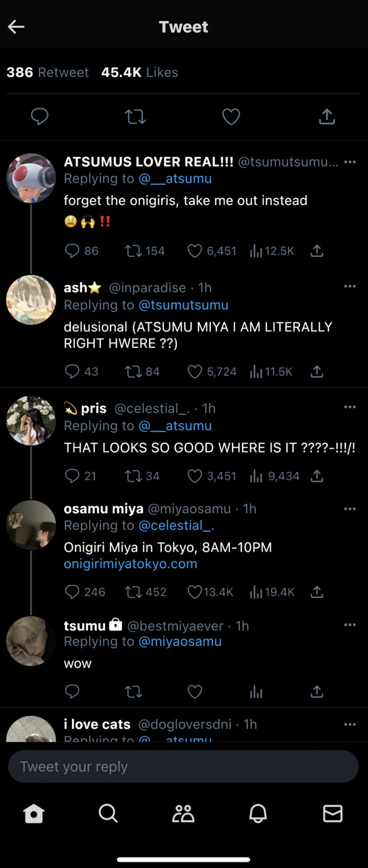The height and width of the screenshot is (868, 368).
Task: Open the onigirimiyatokyo.com link
Action: (130, 564)
